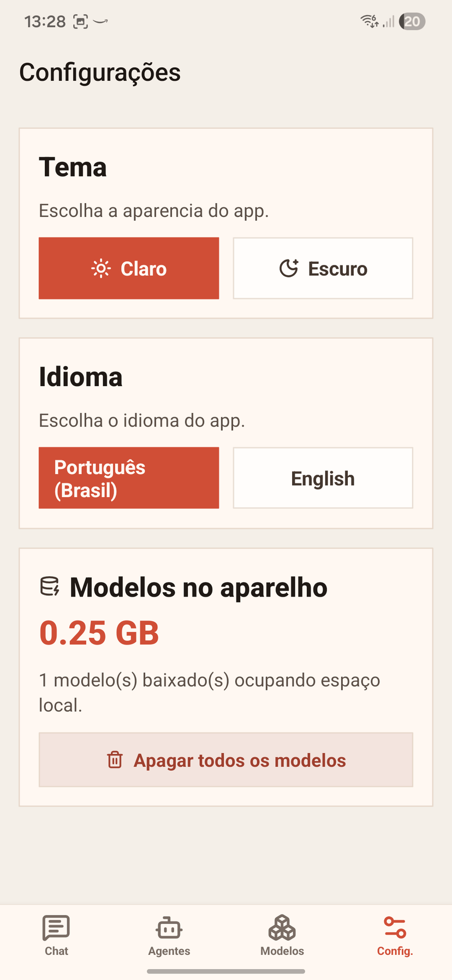Select the Claro light theme

tap(129, 268)
